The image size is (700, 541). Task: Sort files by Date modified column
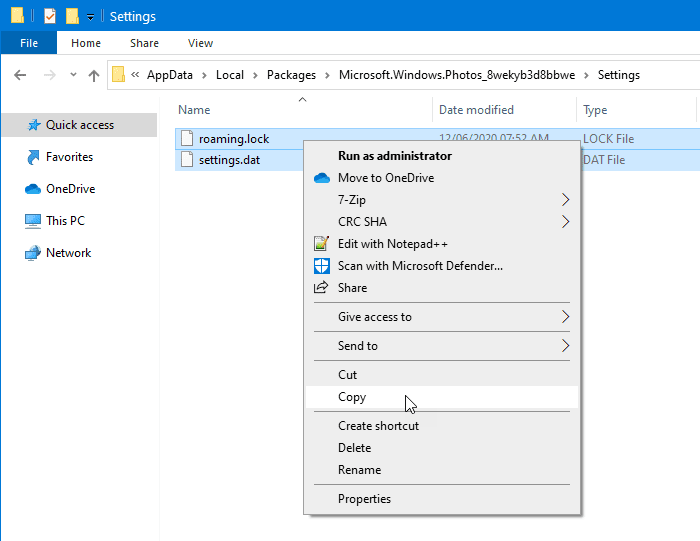click(476, 110)
